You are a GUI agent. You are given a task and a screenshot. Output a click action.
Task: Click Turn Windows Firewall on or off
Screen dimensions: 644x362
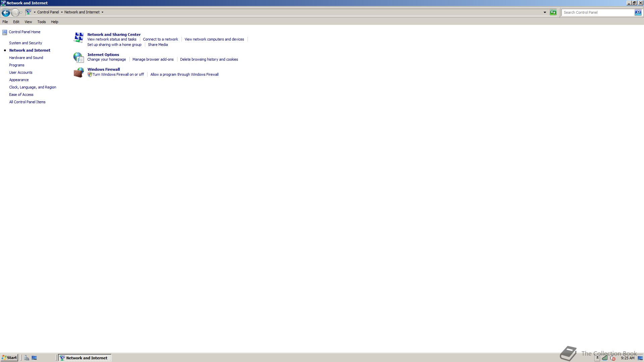[118, 75]
